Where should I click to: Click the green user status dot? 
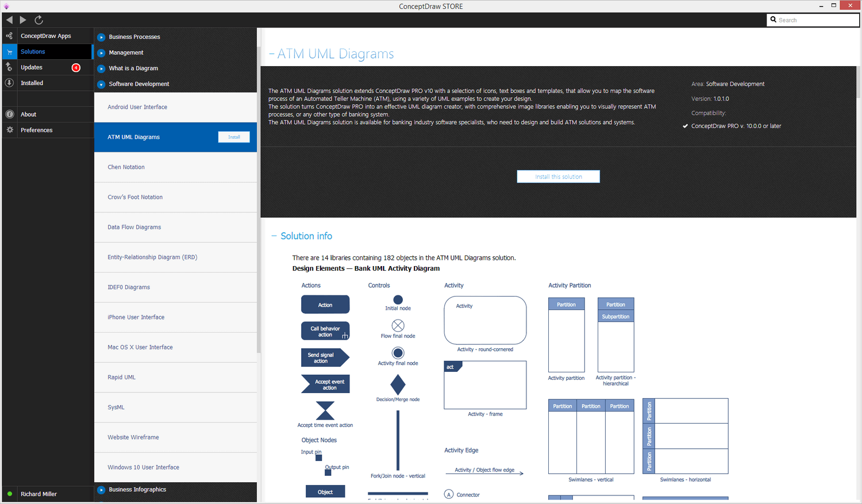click(x=9, y=494)
